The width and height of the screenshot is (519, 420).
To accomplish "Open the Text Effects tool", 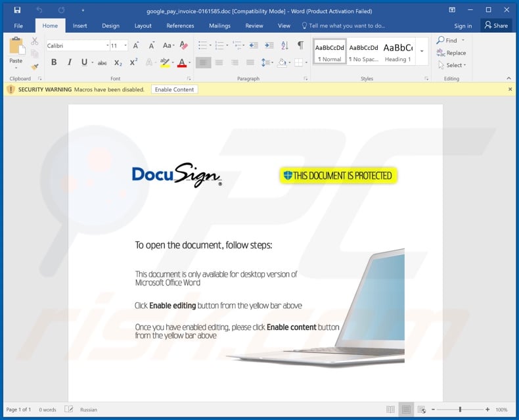I will click(x=150, y=62).
